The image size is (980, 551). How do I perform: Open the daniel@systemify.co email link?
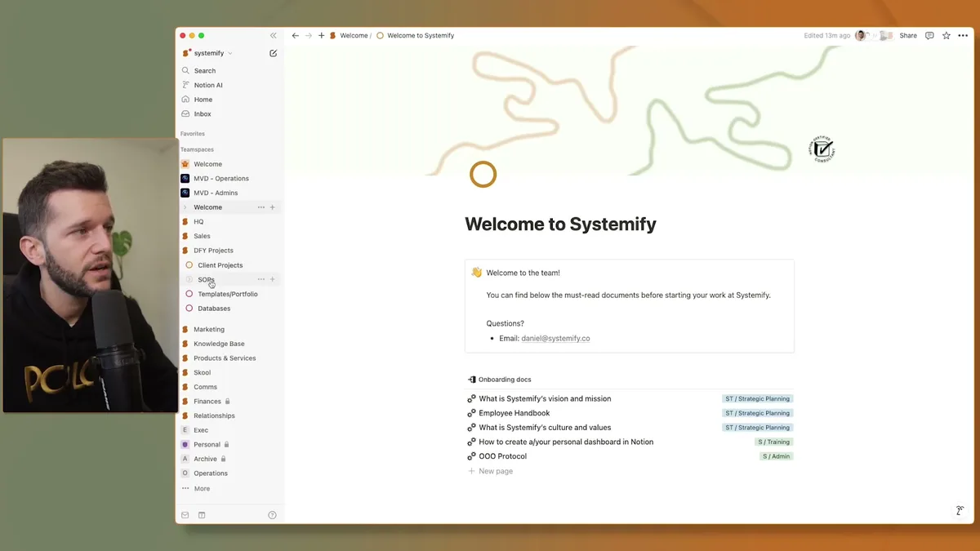click(555, 338)
